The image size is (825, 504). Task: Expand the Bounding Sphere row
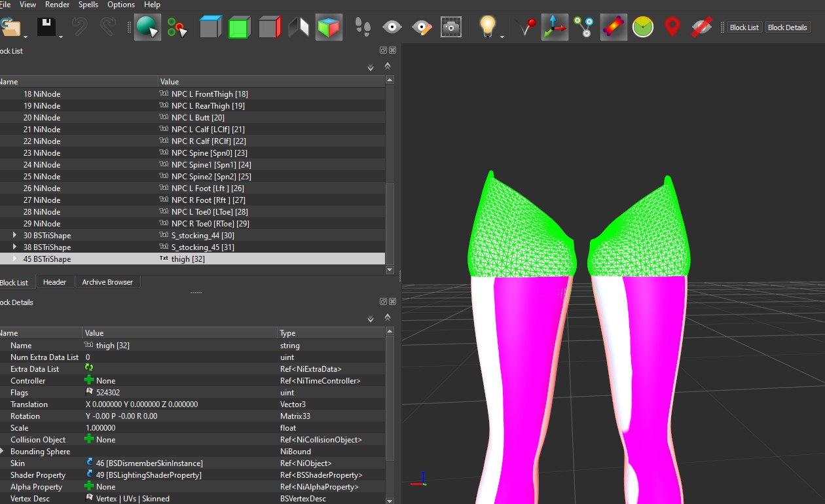2,452
